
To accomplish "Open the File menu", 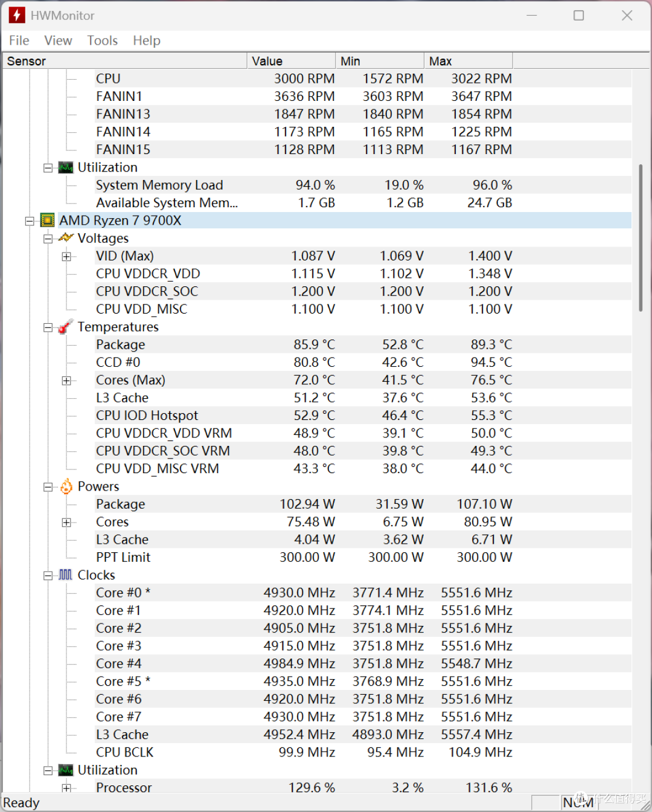I will [19, 40].
